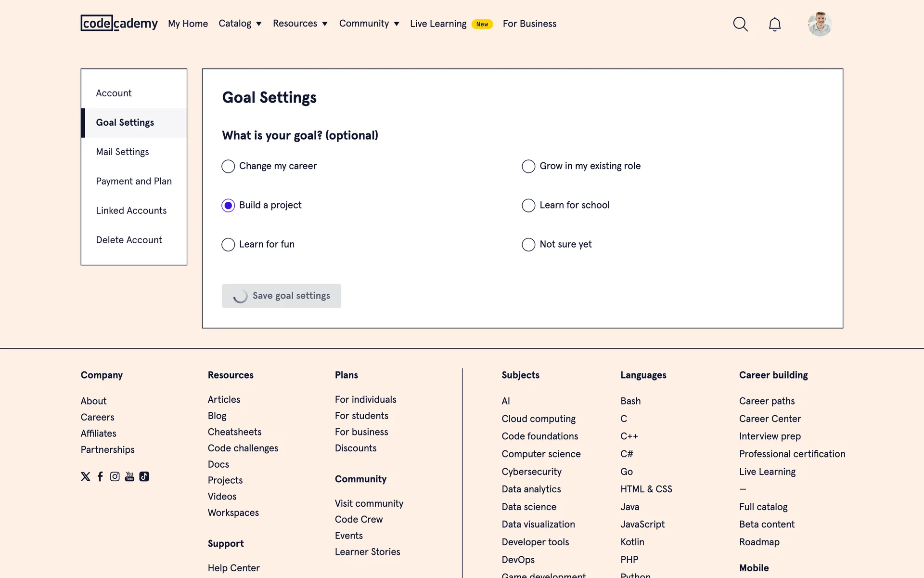Open the user profile avatar
This screenshot has height=578, width=924.
click(820, 24)
